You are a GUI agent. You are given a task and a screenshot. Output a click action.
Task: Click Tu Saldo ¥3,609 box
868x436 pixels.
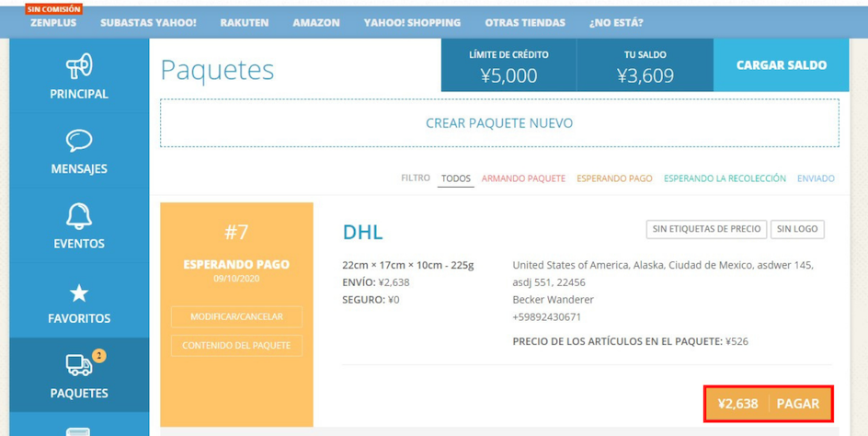tap(645, 64)
